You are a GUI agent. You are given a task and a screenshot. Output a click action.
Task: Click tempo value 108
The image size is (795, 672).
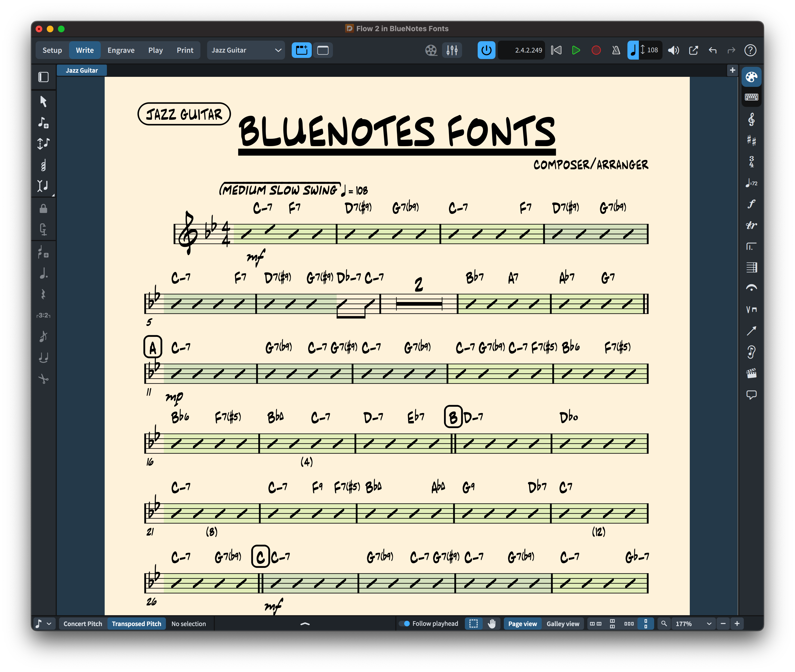click(652, 50)
